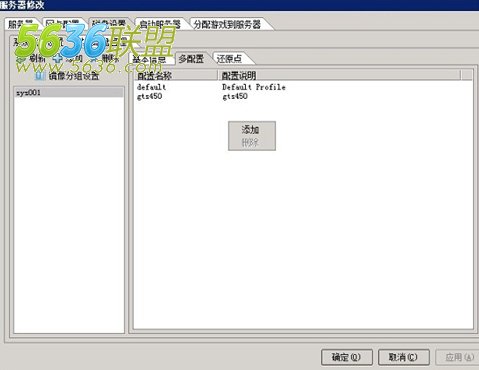
Task: Click the green refresh (刷新) icon
Action: (21, 59)
